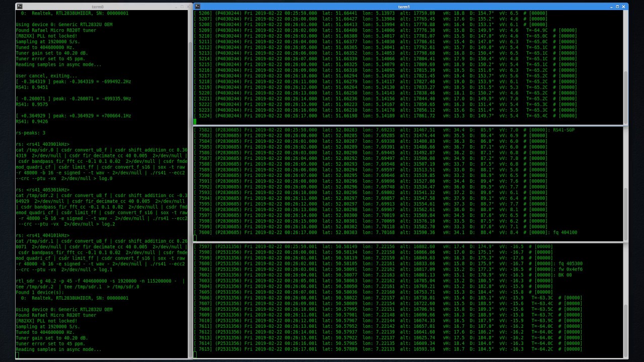This screenshot has width=644, height=362.
Task: Open the term0 window menu icon
Action: [x=20, y=7]
